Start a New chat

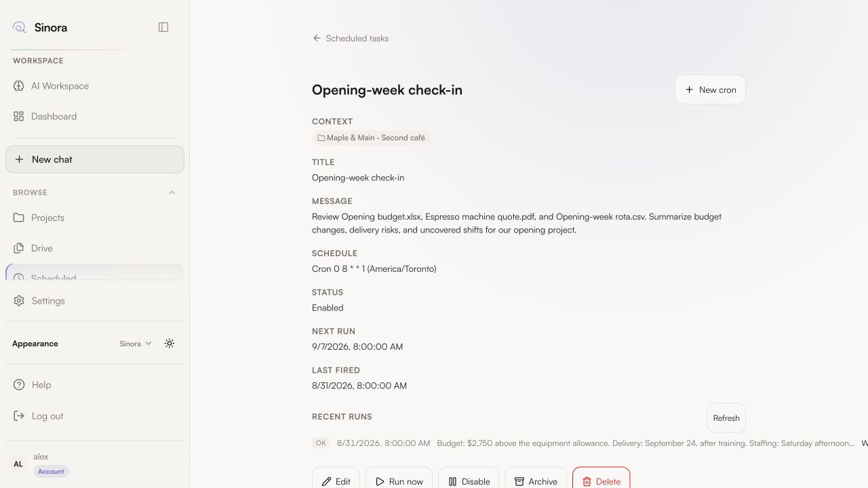click(x=95, y=159)
